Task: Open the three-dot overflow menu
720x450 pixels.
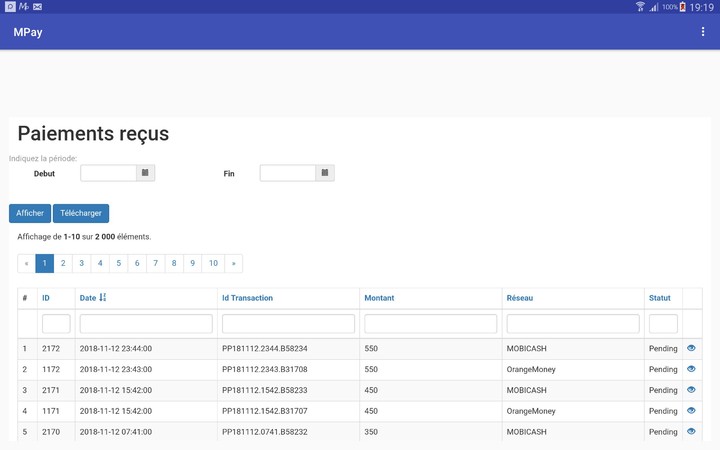Action: (x=703, y=32)
